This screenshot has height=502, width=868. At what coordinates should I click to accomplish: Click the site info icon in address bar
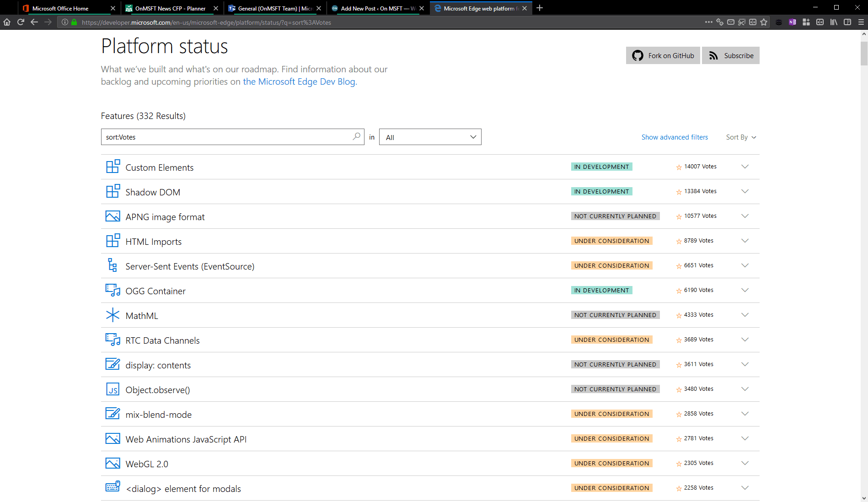(65, 22)
